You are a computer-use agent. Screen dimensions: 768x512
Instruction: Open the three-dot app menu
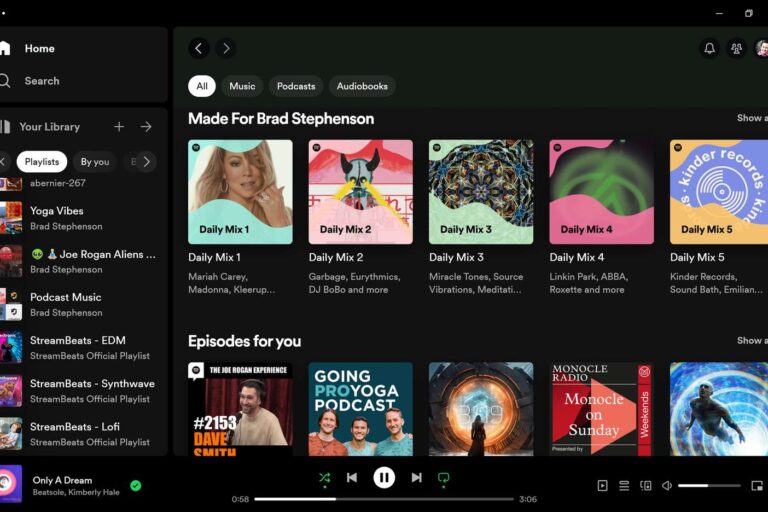(x=2, y=13)
